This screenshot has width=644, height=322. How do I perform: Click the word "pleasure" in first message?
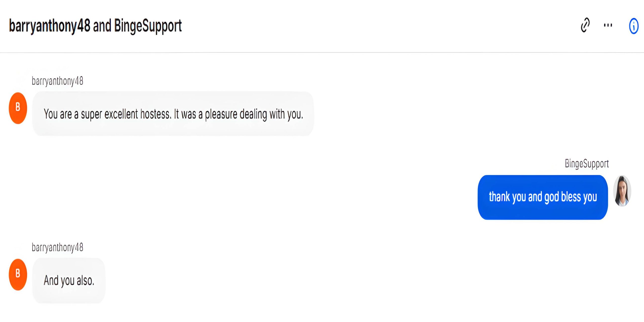pyautogui.click(x=221, y=114)
